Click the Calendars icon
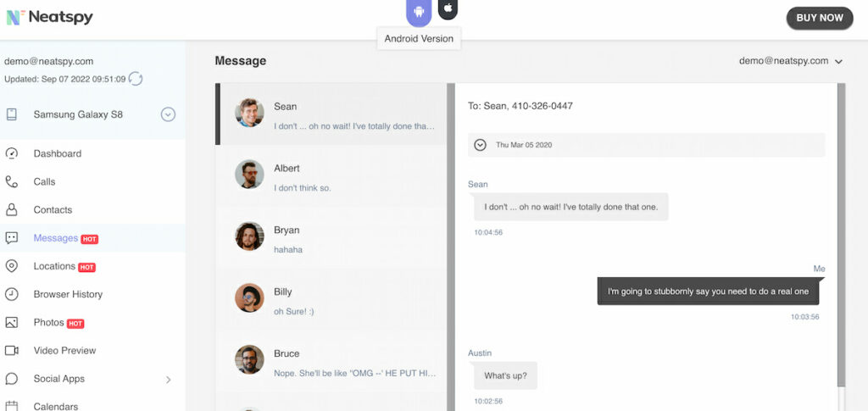 tap(12, 406)
